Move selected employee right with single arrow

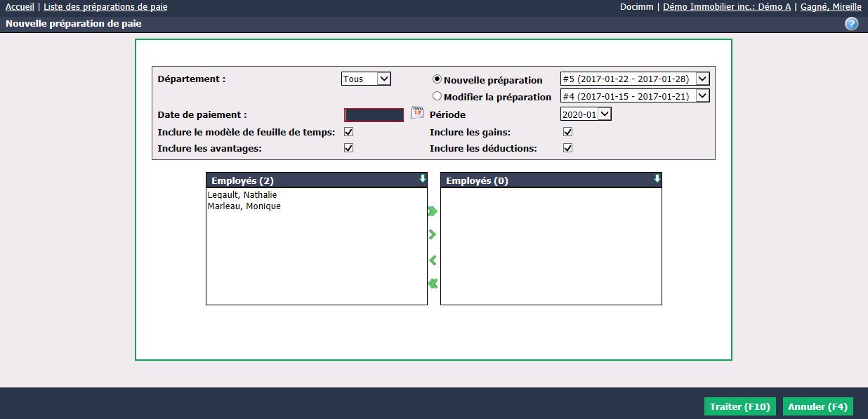(x=433, y=234)
